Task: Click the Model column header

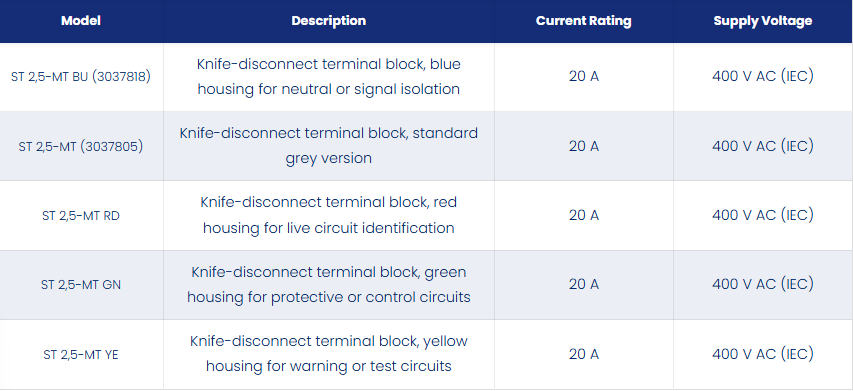Action: click(x=81, y=21)
